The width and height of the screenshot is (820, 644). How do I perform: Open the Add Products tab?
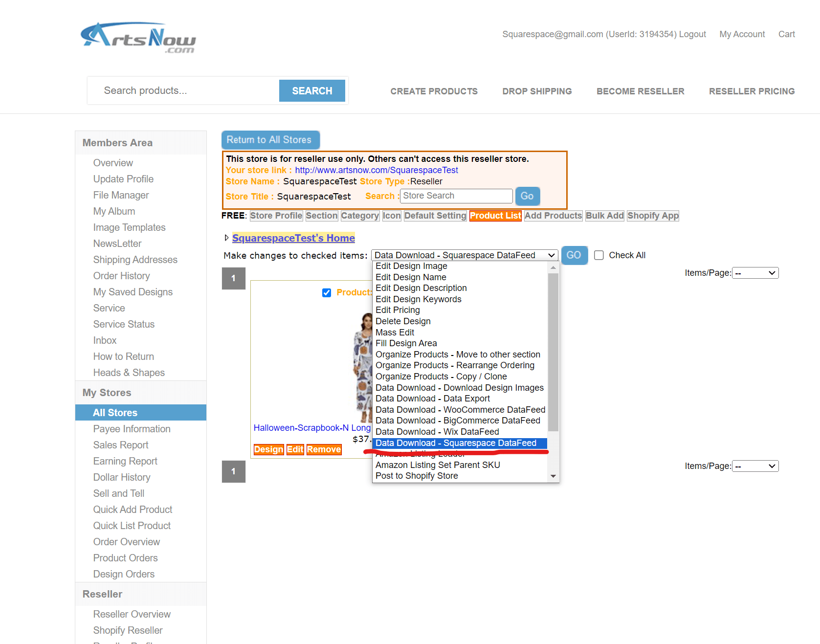pos(553,216)
